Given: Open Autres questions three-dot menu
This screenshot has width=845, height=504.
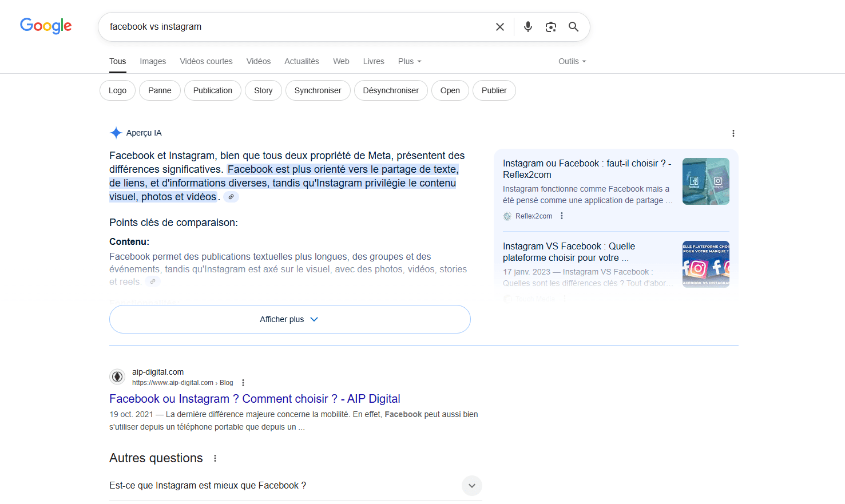Looking at the screenshot, I should tap(215, 458).
